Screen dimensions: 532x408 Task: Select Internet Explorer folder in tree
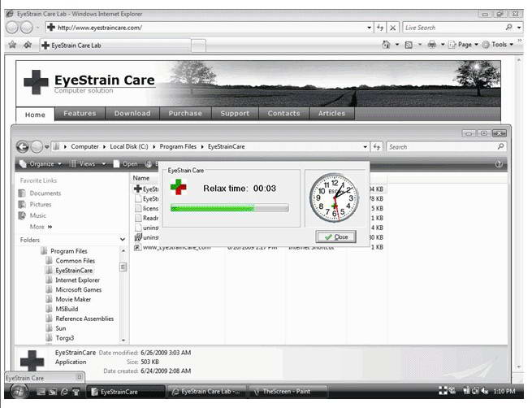click(77, 280)
